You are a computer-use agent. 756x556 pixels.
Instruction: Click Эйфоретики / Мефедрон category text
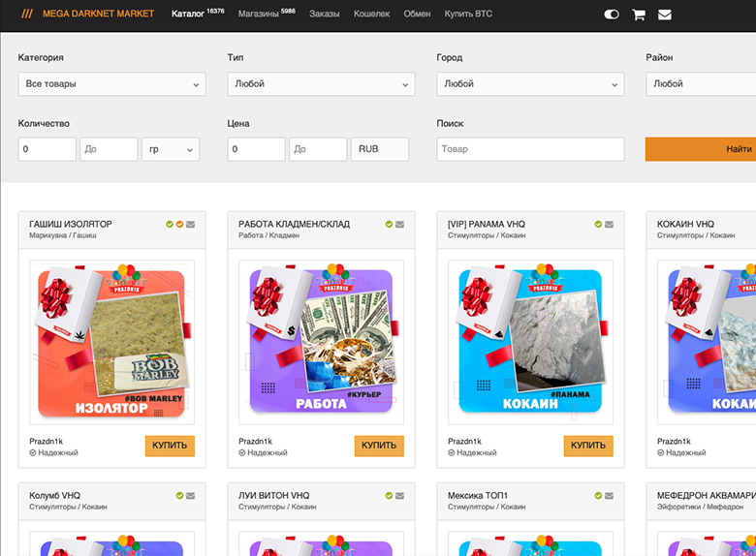(x=700, y=507)
